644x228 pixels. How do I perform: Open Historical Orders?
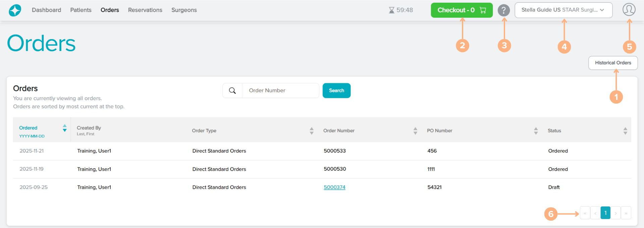pyautogui.click(x=613, y=63)
